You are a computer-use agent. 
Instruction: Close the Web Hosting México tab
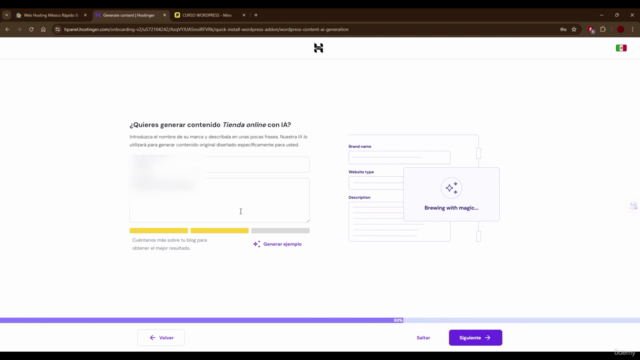coord(85,15)
